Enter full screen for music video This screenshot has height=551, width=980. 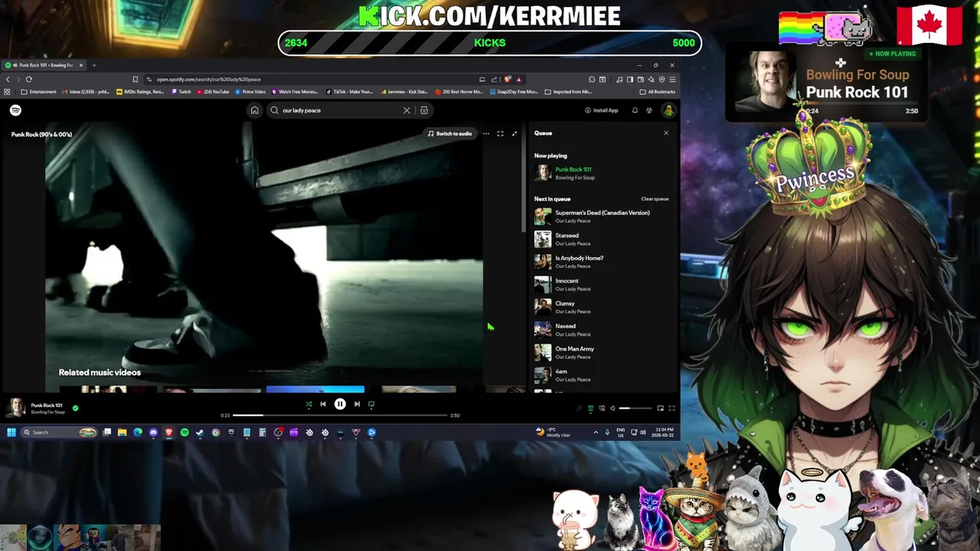tap(500, 134)
